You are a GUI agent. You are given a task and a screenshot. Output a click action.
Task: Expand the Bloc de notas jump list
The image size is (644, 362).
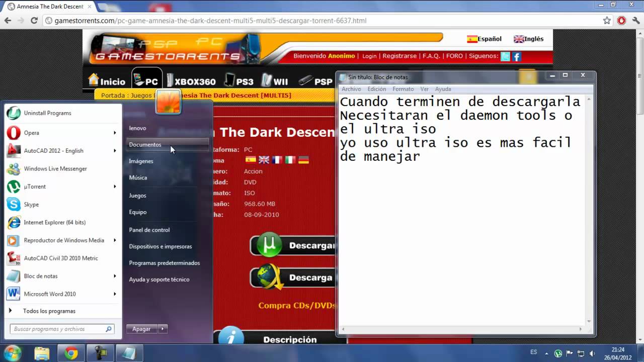click(x=115, y=276)
